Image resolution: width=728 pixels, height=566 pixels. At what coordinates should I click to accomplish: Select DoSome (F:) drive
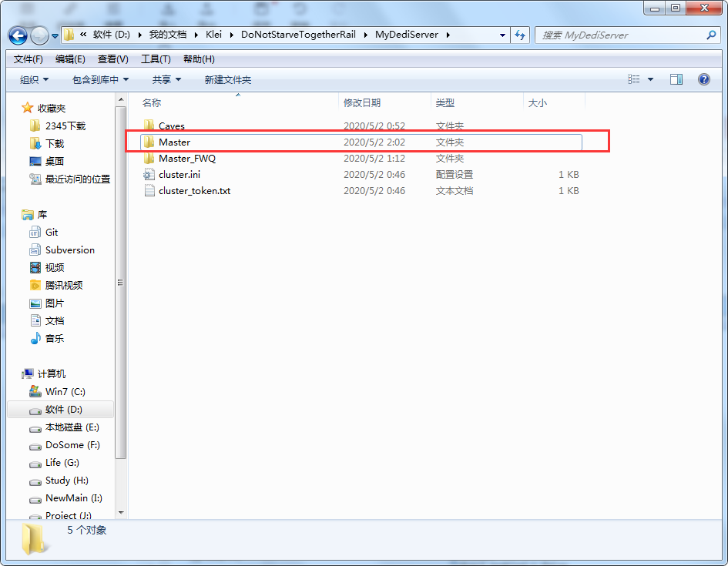tap(72, 445)
